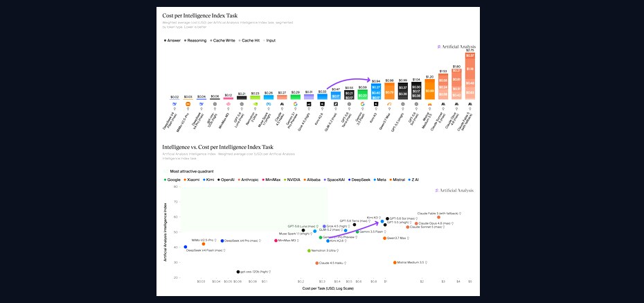Toggle MiniMax in the scatter chart legend
This screenshot has height=303, width=644.
tap(272, 180)
